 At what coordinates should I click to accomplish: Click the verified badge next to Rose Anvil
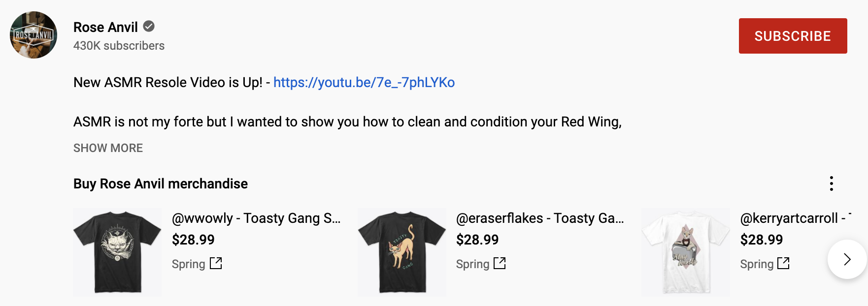(149, 27)
